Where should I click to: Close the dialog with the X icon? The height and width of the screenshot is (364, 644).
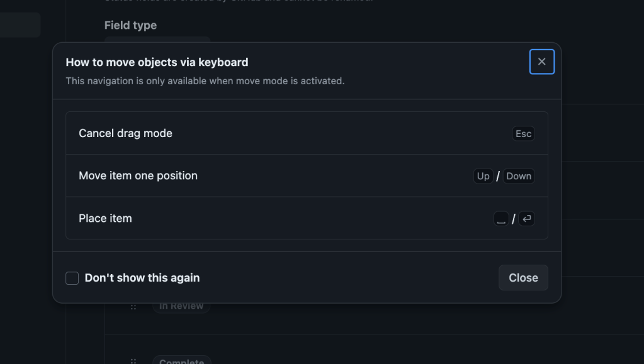[541, 62]
